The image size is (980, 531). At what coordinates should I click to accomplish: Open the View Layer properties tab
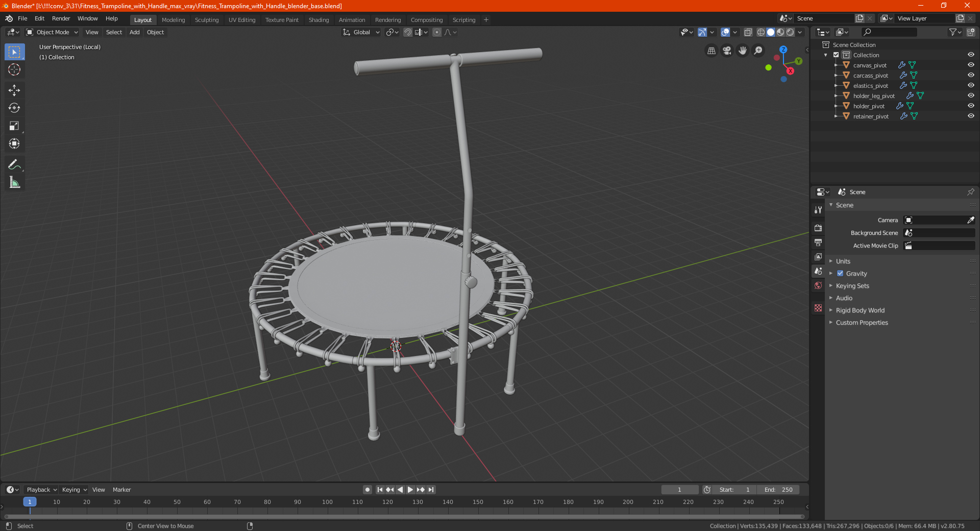(x=818, y=256)
